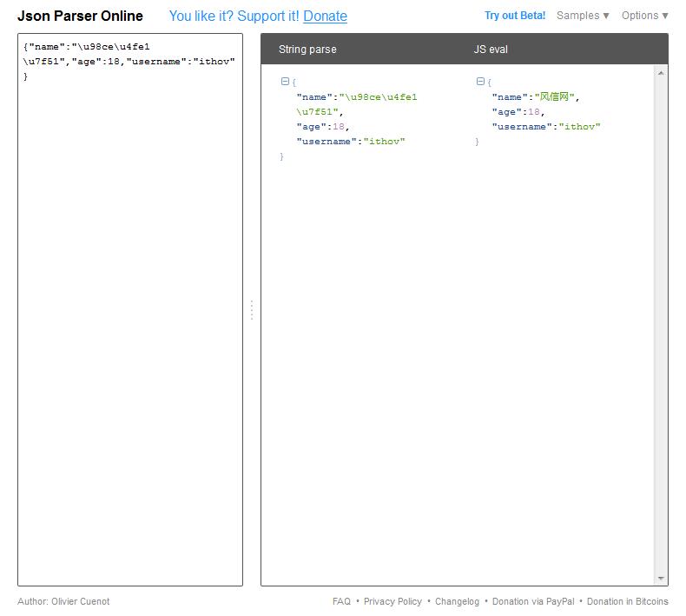The image size is (686, 616).
Task: View the Changelog
Action: point(457,601)
